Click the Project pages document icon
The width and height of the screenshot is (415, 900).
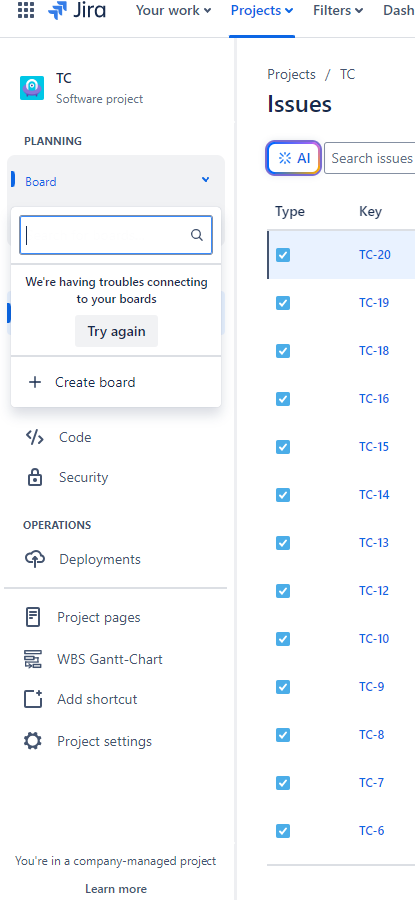coord(33,618)
